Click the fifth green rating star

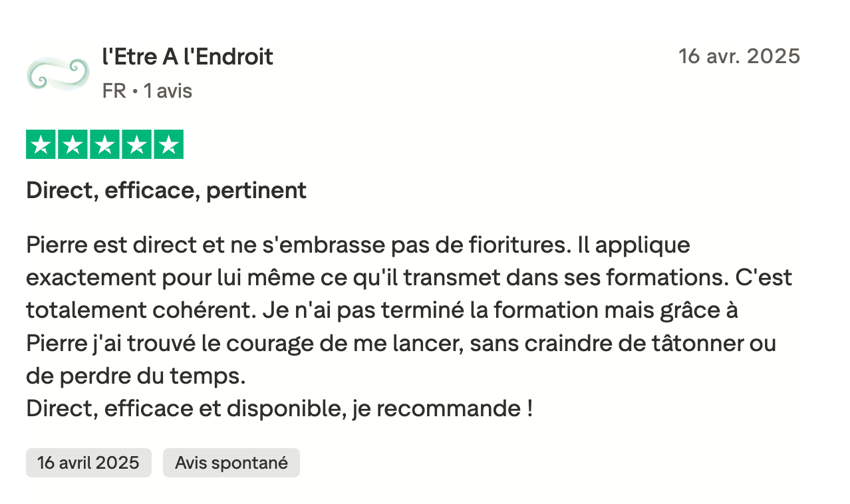[169, 144]
